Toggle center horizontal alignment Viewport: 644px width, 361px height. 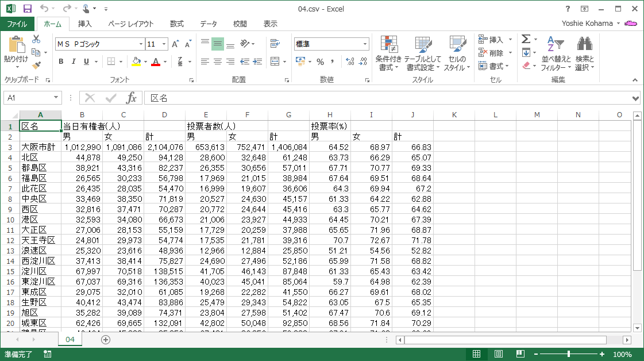tap(218, 62)
